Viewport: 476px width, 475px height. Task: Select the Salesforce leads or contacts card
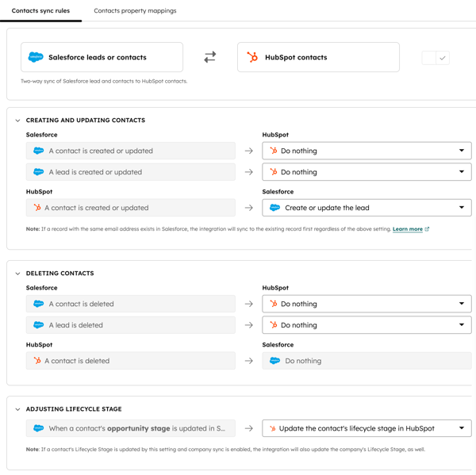click(102, 57)
